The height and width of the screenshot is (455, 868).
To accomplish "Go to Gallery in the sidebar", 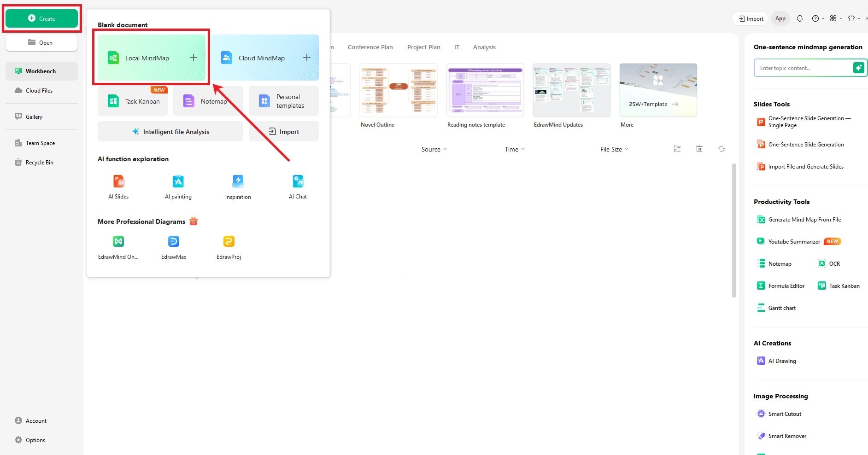I will click(x=41, y=117).
